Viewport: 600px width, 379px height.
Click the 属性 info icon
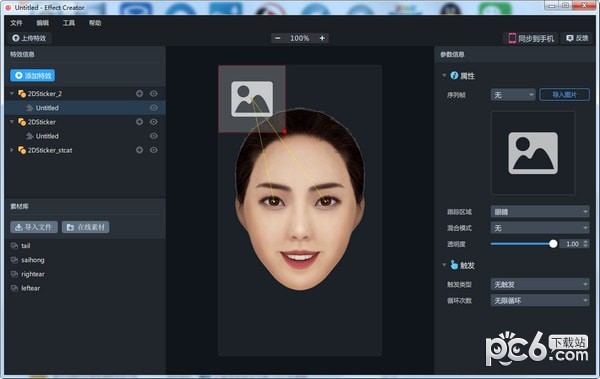click(454, 75)
